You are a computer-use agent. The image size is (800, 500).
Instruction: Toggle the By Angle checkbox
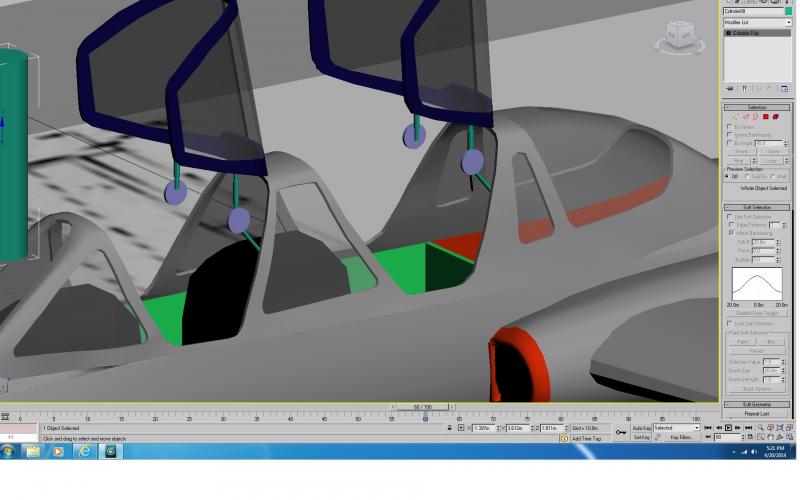(x=730, y=143)
